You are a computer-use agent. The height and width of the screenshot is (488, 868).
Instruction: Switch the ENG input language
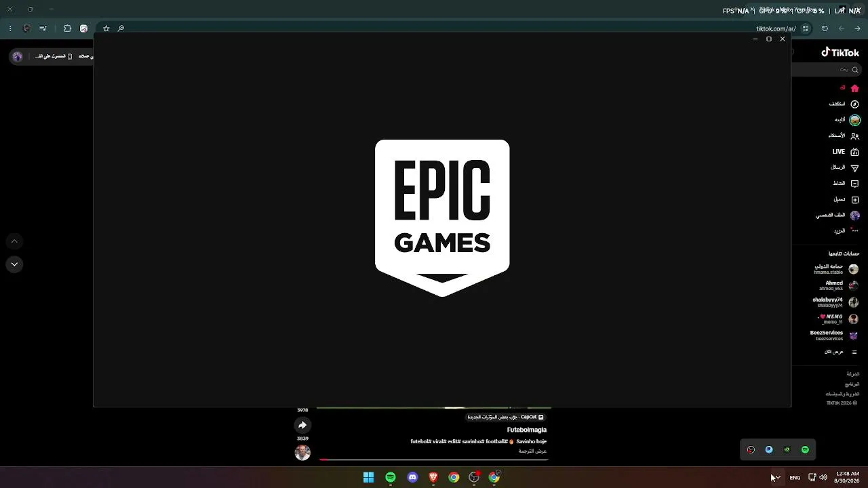[795, 477]
